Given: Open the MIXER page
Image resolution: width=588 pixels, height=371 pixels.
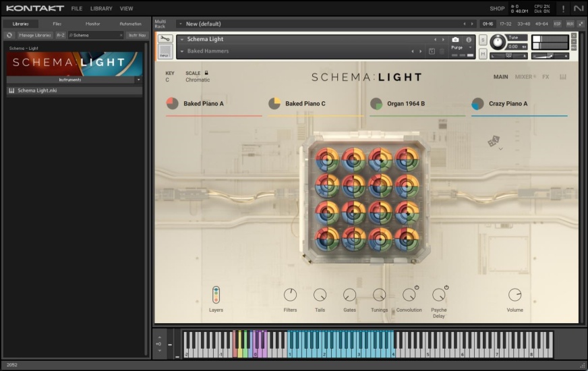Looking at the screenshot, I should click(x=523, y=77).
